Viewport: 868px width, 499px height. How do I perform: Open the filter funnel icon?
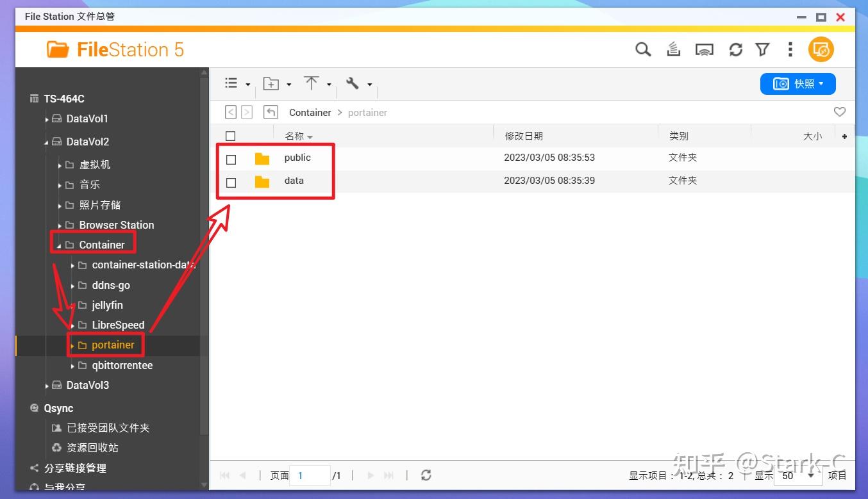pyautogui.click(x=762, y=49)
